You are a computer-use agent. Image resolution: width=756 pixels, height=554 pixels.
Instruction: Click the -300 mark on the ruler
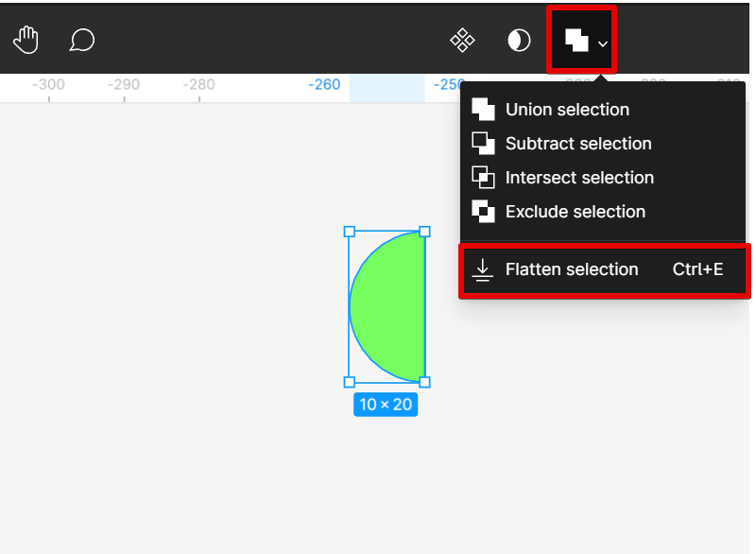pos(48,85)
